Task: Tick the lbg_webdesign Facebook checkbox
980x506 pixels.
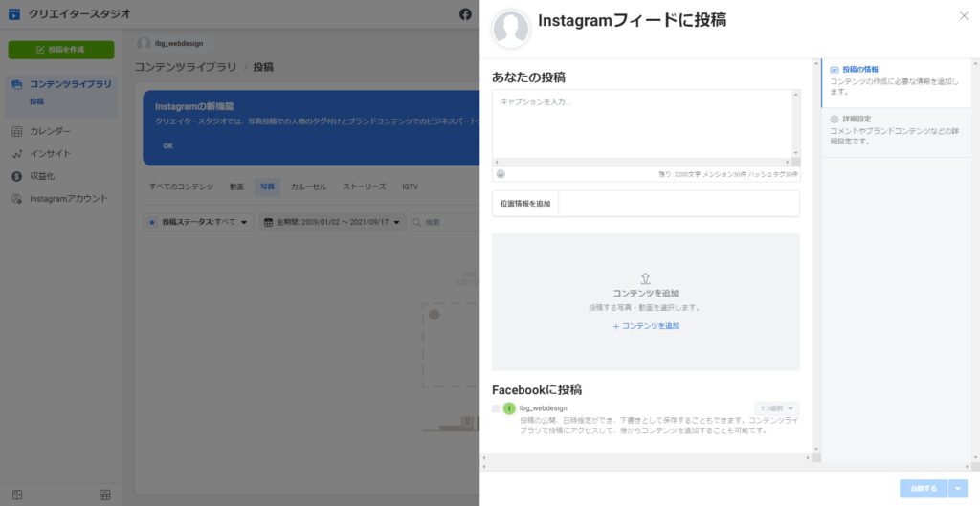Action: pos(496,408)
